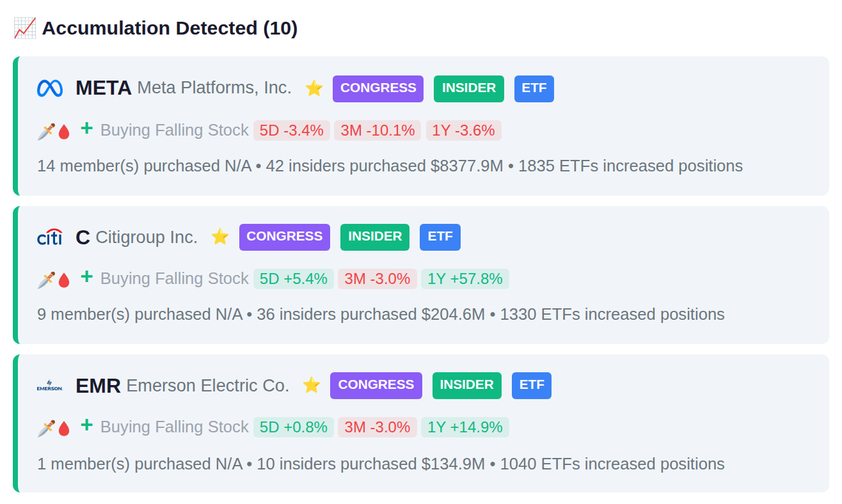Click the 5D +5.4% tag

[294, 279]
